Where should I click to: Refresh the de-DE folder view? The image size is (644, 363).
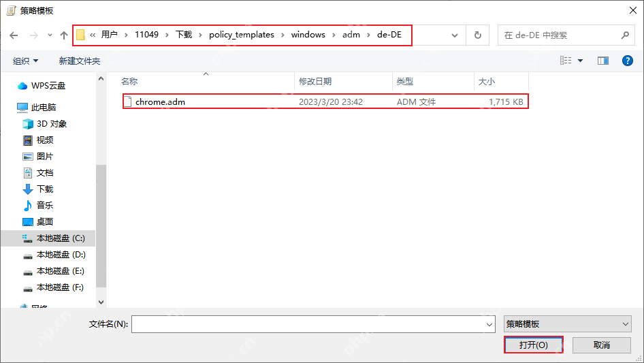(478, 35)
